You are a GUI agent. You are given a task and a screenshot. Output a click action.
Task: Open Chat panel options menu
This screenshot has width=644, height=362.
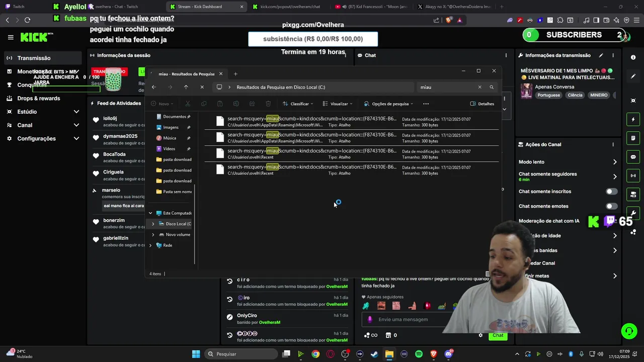506,55
